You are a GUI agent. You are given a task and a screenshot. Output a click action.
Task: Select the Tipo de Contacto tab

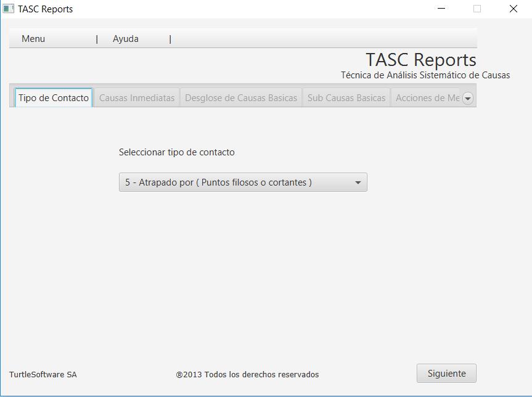54,98
